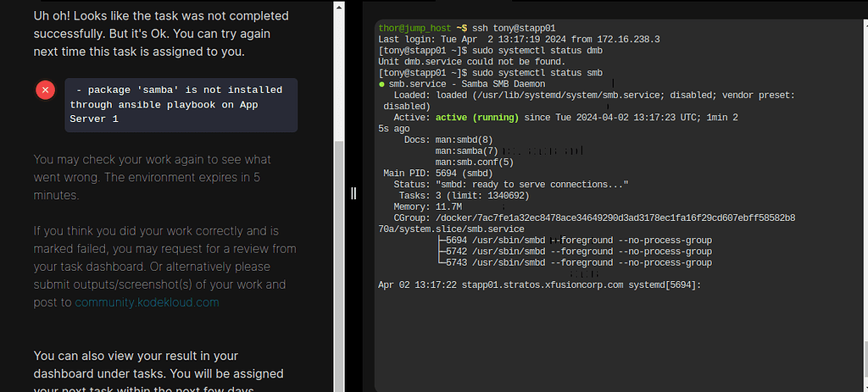Click the scrollbar up arrow in the task panel
868x392 pixels.
[339, 7]
